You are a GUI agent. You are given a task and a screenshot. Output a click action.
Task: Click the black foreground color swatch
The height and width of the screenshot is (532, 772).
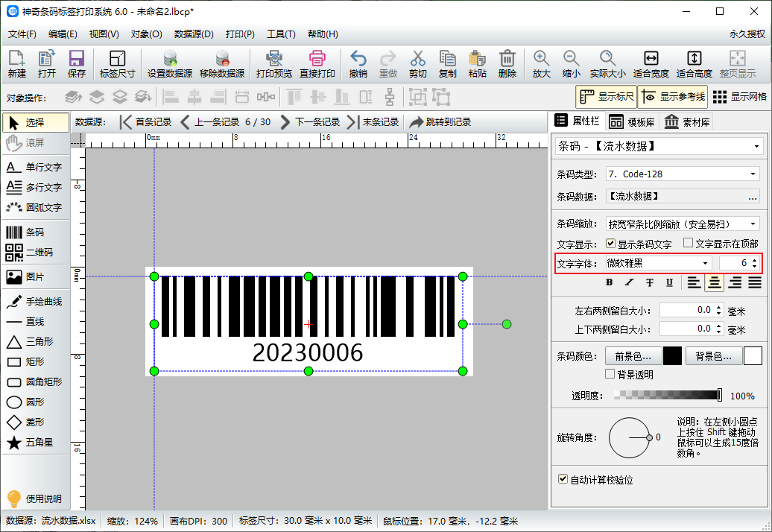[x=672, y=356]
